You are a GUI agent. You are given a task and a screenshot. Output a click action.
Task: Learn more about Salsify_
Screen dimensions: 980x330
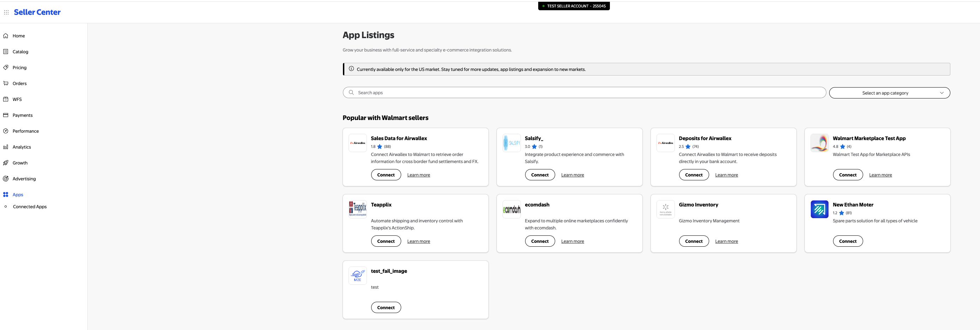572,175
